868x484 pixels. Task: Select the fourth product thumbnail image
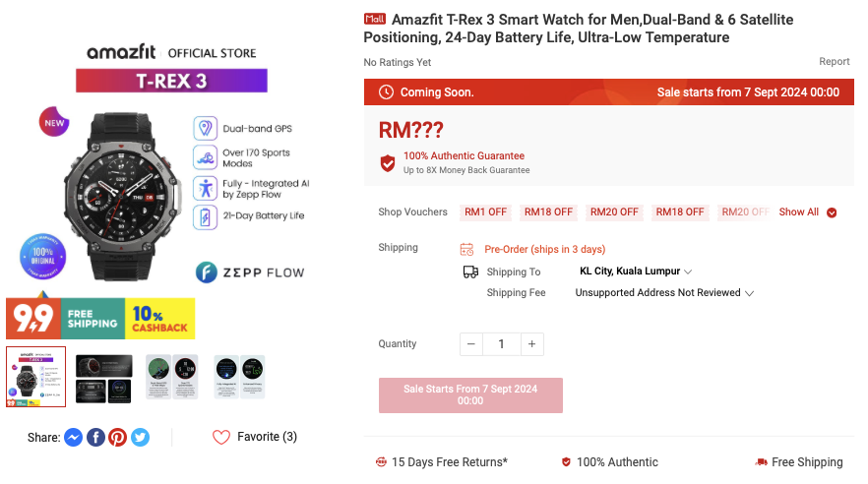coord(239,377)
